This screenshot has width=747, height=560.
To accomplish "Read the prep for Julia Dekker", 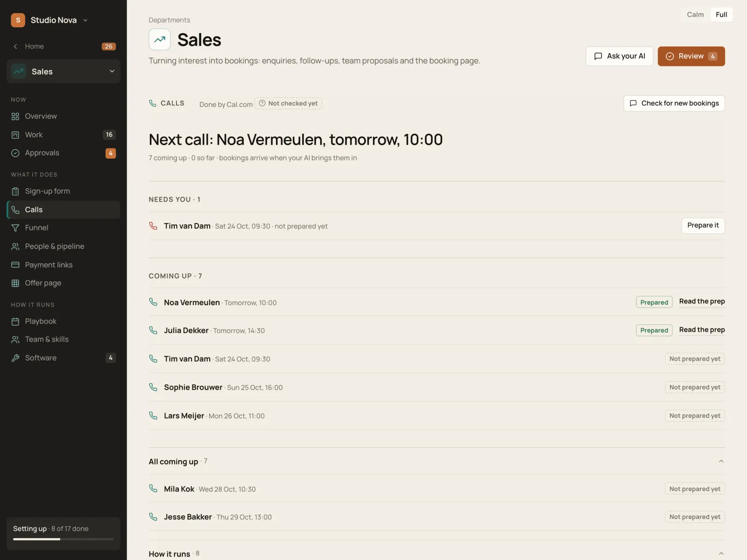I will point(702,330).
